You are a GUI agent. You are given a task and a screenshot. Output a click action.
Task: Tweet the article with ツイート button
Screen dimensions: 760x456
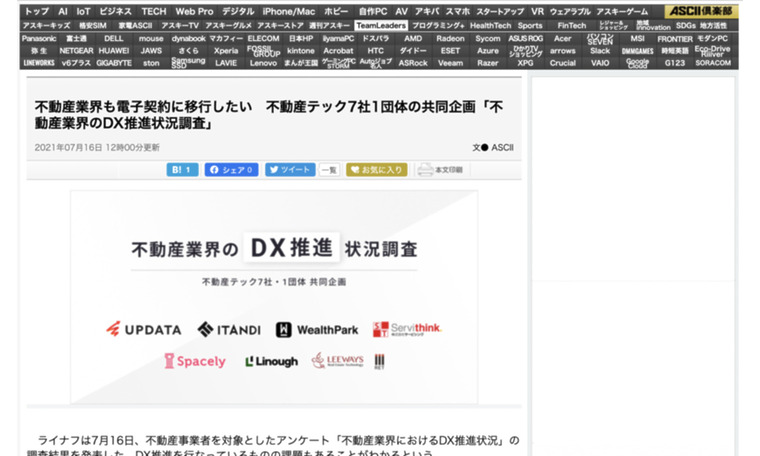pyautogui.click(x=290, y=170)
